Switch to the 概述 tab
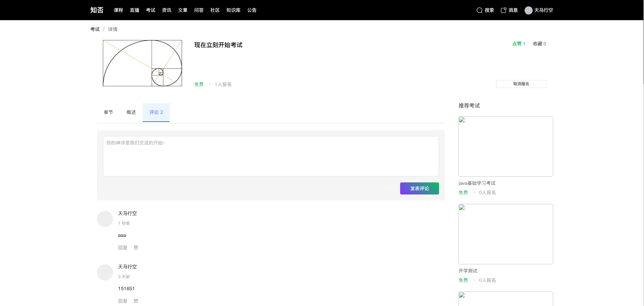 coord(131,112)
